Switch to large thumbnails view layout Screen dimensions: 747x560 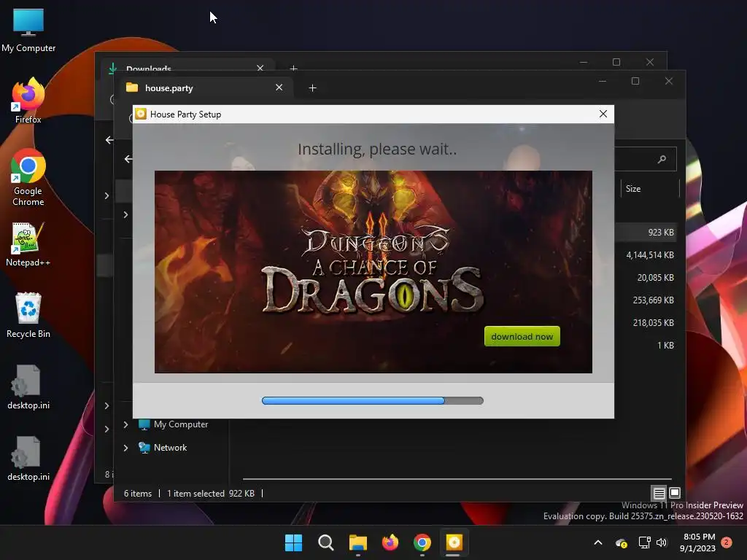point(675,493)
